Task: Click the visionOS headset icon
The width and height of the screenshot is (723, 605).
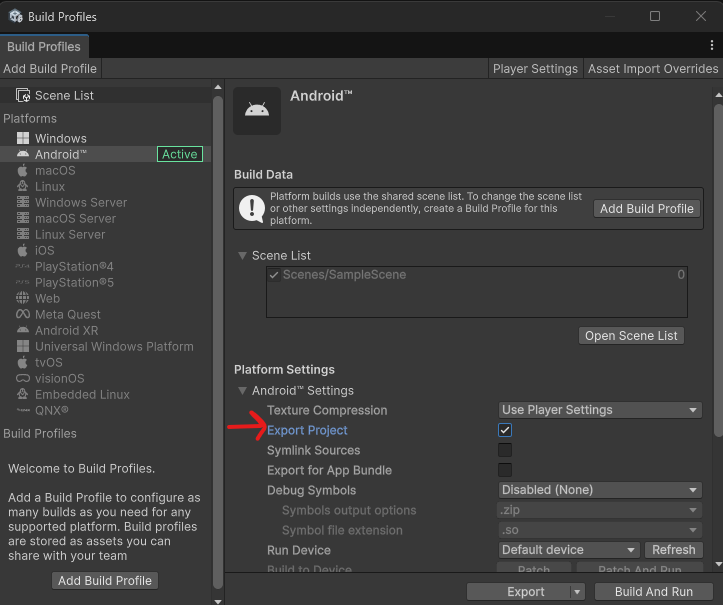Action: pos(23,378)
